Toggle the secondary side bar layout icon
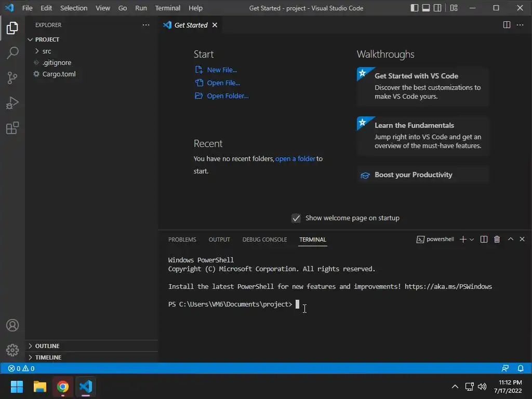 [x=437, y=8]
